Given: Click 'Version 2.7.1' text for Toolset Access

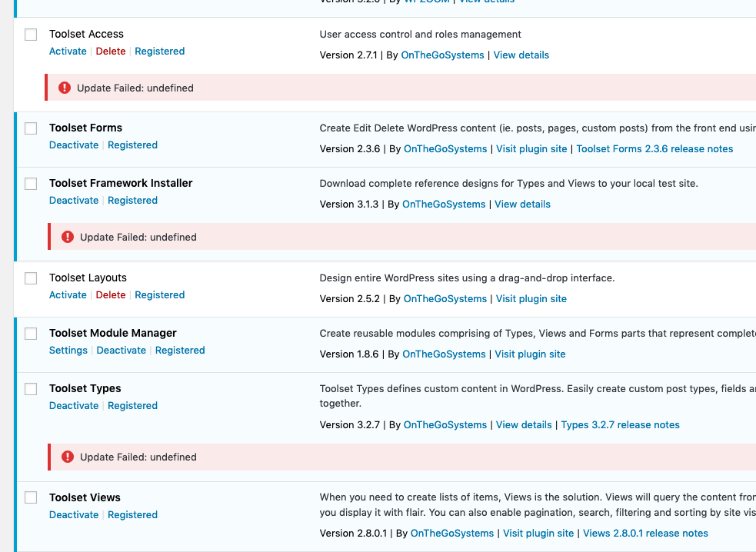Looking at the screenshot, I should tap(348, 55).
